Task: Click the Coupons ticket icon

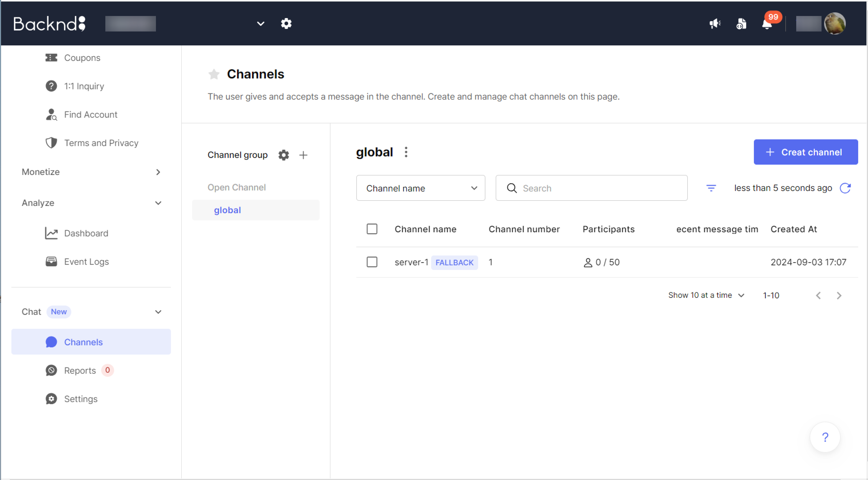Action: click(x=51, y=58)
